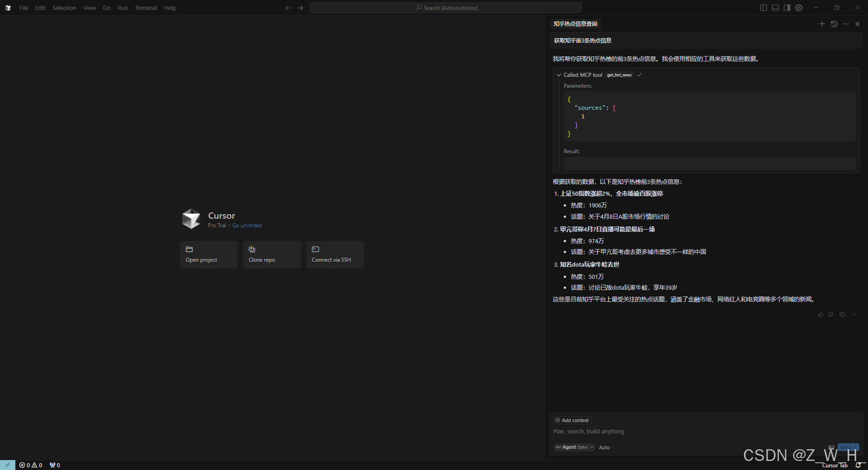Click Clone repo card
The width and height of the screenshot is (868, 470).
tap(272, 254)
